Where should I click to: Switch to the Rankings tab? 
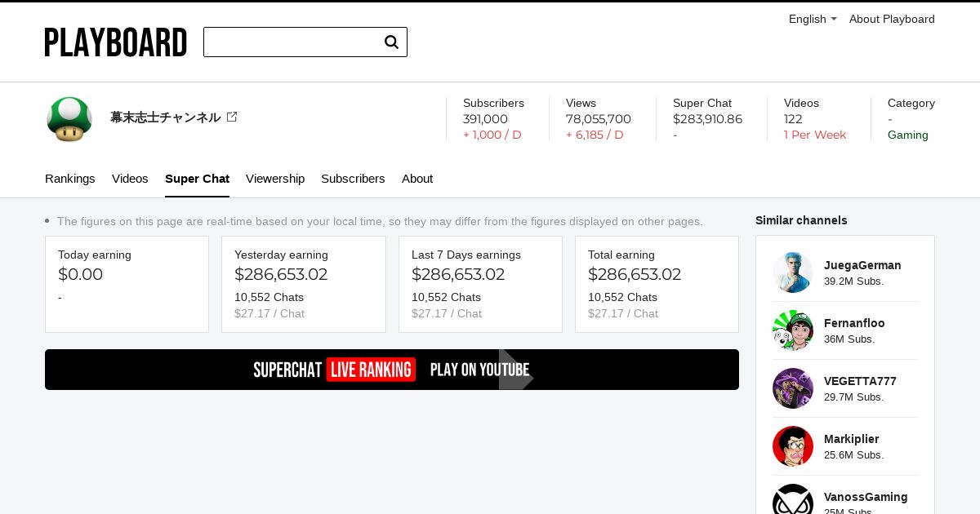[70, 179]
